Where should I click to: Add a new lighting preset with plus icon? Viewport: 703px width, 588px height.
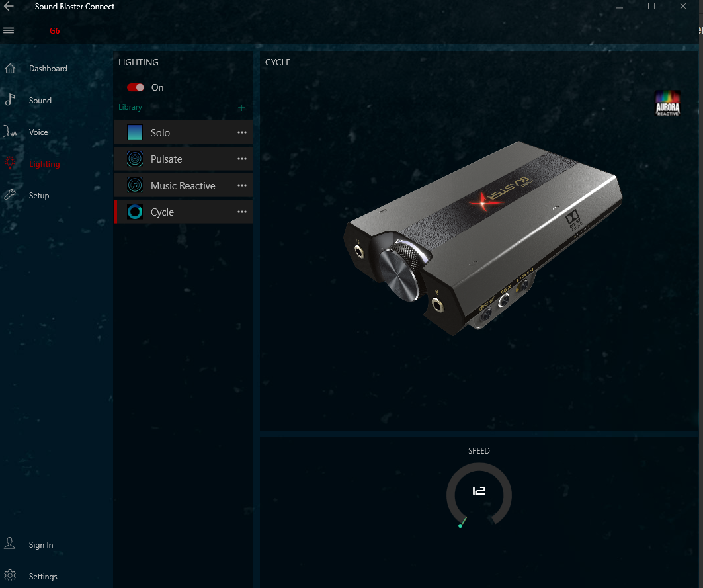[x=241, y=108]
